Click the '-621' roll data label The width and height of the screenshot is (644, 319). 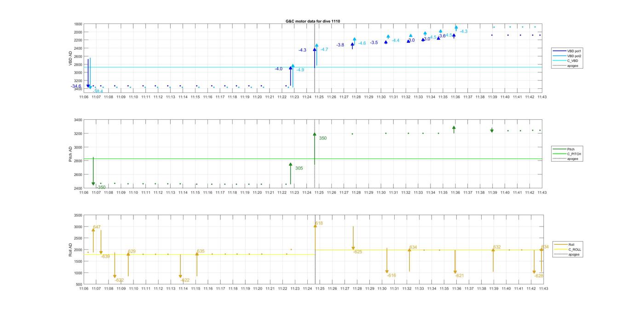coord(459,276)
